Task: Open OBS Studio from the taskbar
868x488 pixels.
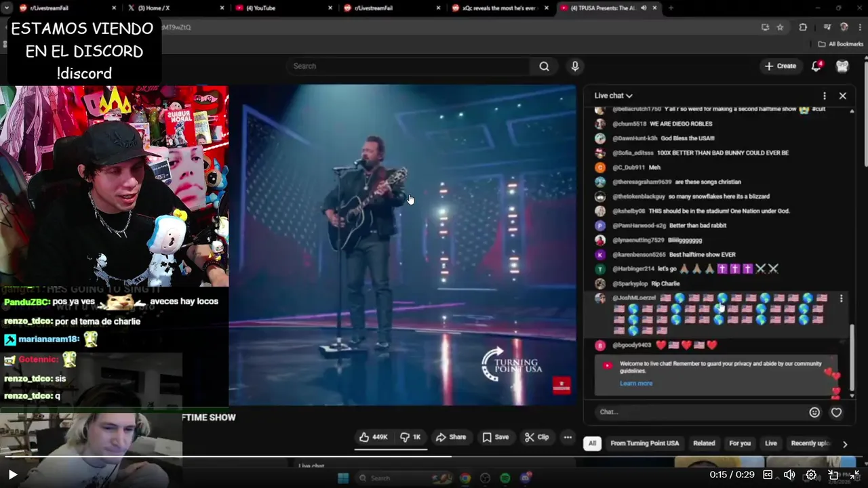Action: (x=485, y=479)
